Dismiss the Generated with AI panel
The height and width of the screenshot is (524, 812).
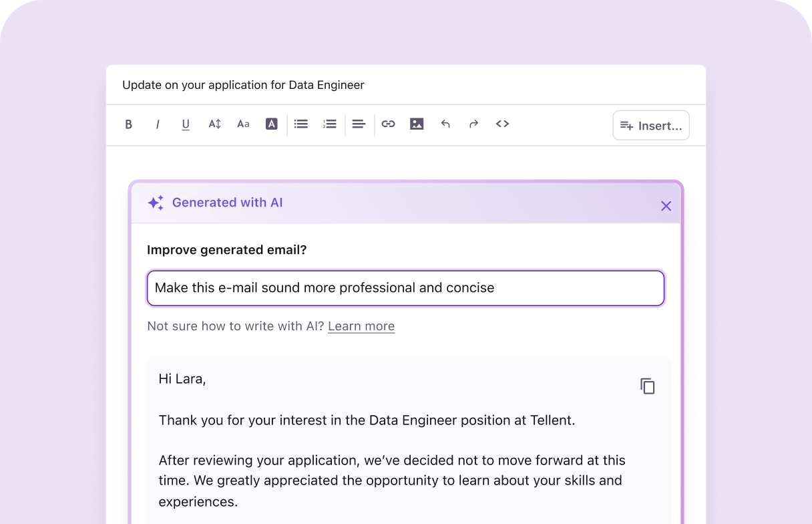coord(666,206)
